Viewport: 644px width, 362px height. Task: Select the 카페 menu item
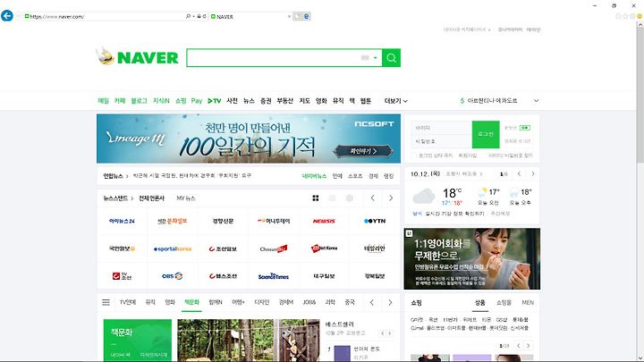pyautogui.click(x=120, y=100)
